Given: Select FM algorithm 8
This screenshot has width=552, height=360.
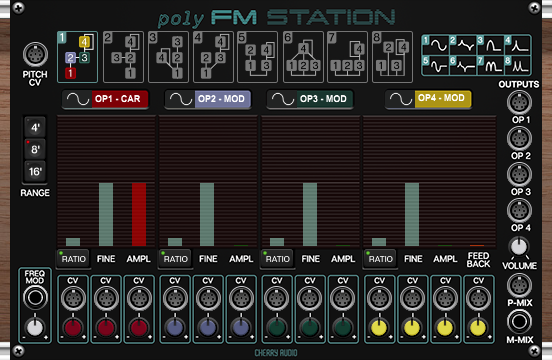Looking at the screenshot, I should coord(393,57).
